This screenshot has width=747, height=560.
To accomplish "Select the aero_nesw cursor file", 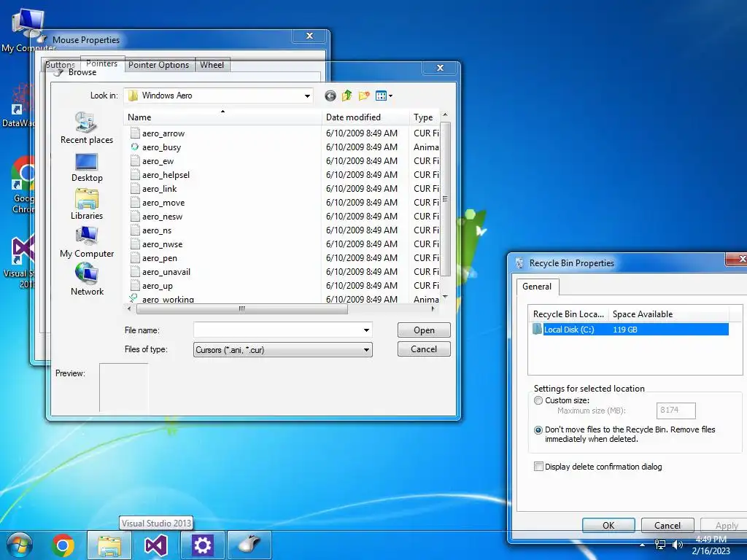I will (x=157, y=216).
